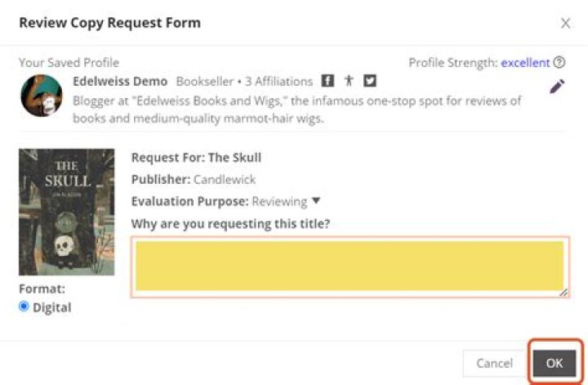Click the Cancel button
Viewport: 588px width, 385px height.
click(494, 364)
